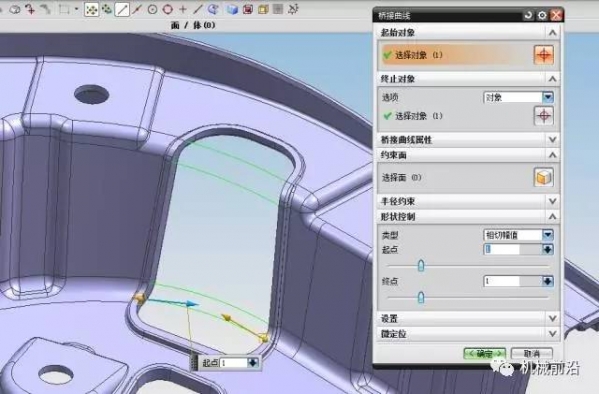Image resolution: width=599 pixels, height=394 pixels.
Task: Select the start 选择对象 (1) row
Action: [457, 55]
